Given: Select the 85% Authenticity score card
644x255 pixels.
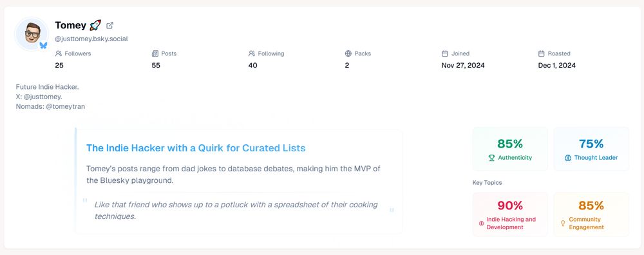Looking at the screenshot, I should 509,149.
